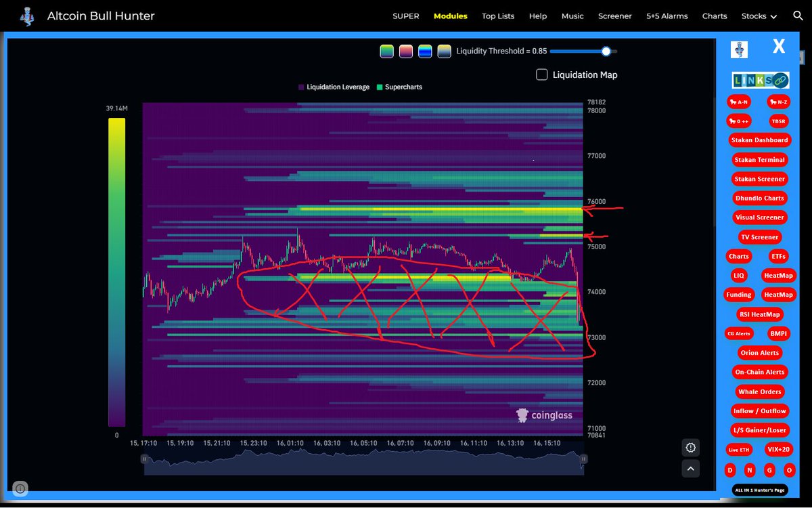Screen dimensions: 812x508
Task: Open the Stocks dropdown menu
Action: (759, 15)
